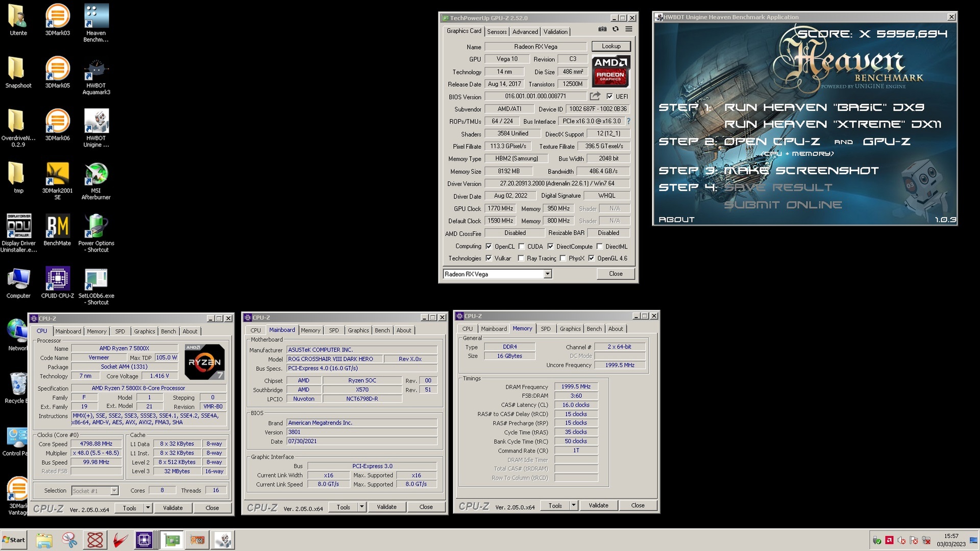The image size is (980, 551).
Task: Launch MSI Afterburner desktop shortcut
Action: coord(96,181)
